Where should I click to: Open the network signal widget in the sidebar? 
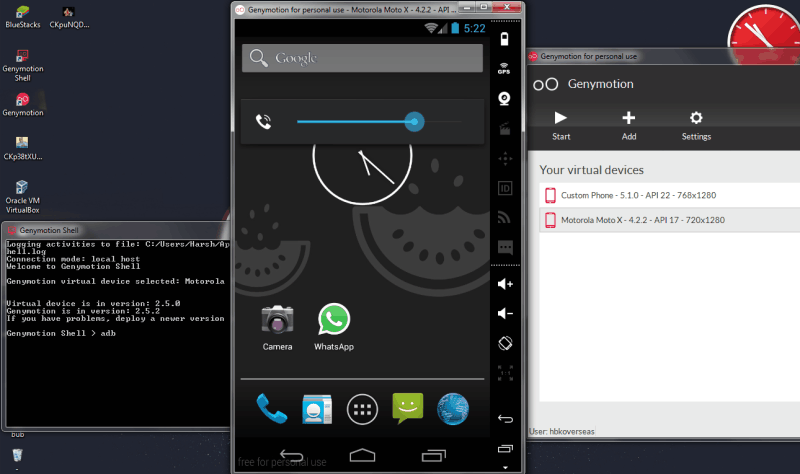(x=505, y=218)
